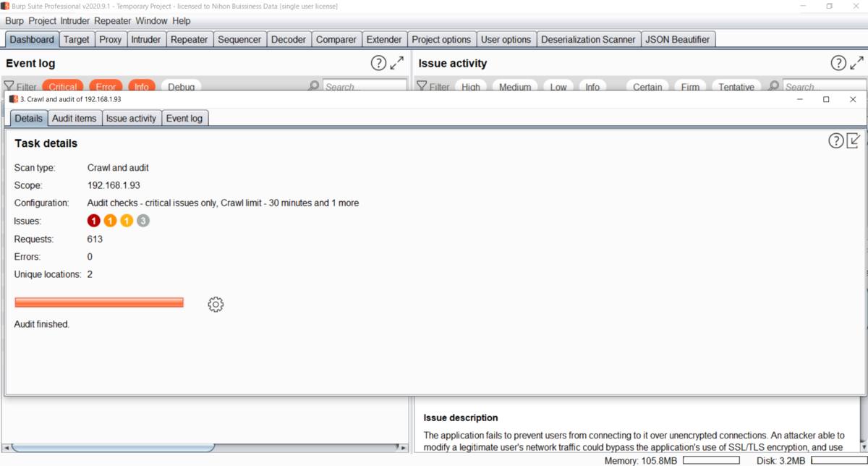The image size is (868, 466).
Task: Toggle Critical filter in Event log
Action: coord(63,86)
